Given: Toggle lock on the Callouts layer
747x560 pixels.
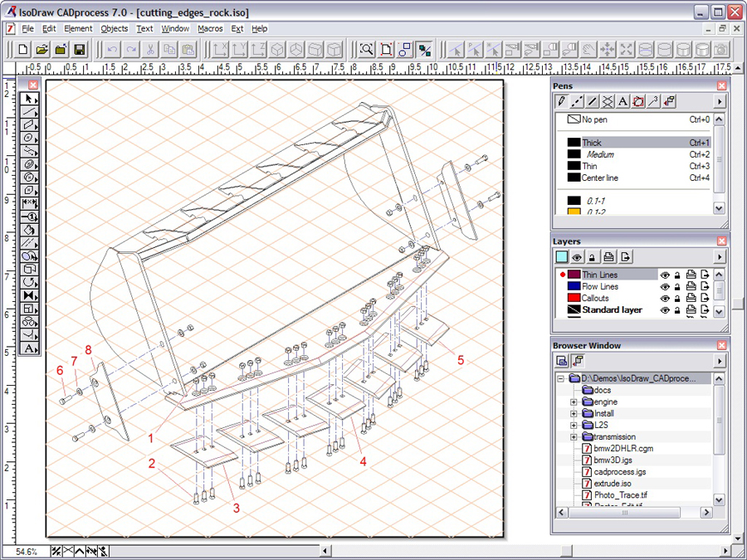Looking at the screenshot, I should [x=677, y=299].
